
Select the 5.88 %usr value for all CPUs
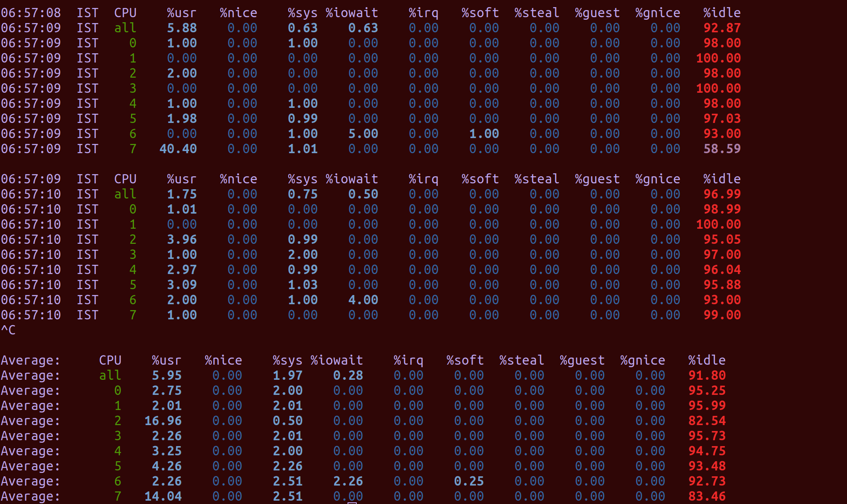[182, 28]
